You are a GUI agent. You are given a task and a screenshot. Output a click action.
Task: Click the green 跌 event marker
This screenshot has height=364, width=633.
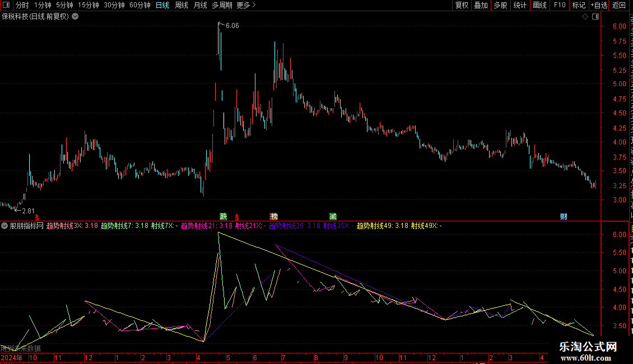(x=224, y=217)
